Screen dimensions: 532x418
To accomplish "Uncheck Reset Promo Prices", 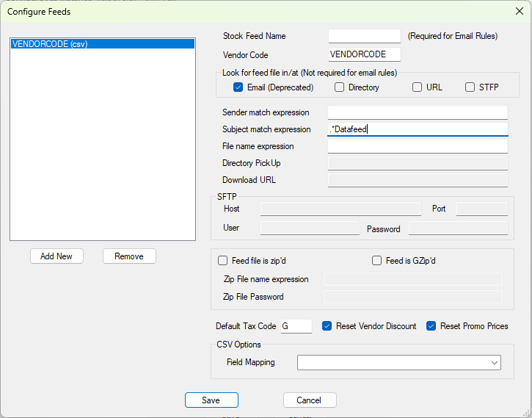I will (431, 326).
